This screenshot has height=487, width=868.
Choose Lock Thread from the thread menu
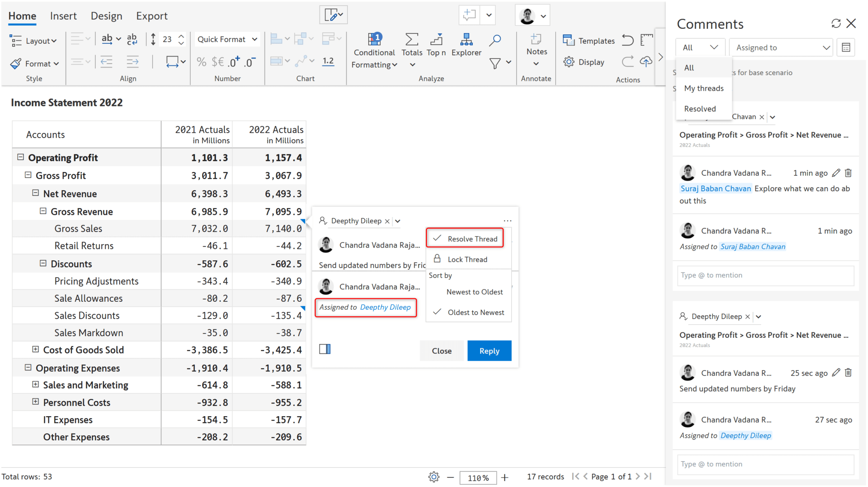click(467, 259)
